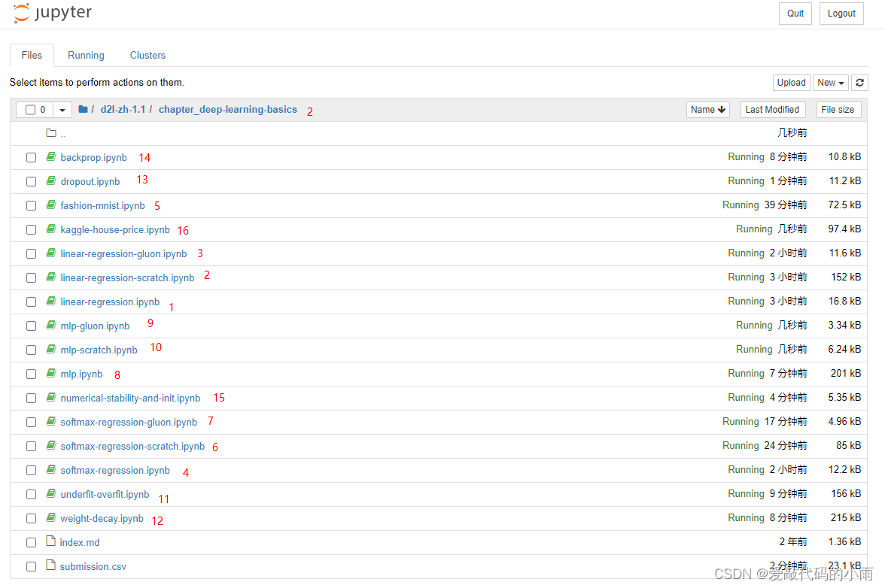Screen dimensions: 885x588
Task: Click the Logout button
Action: [x=841, y=14]
